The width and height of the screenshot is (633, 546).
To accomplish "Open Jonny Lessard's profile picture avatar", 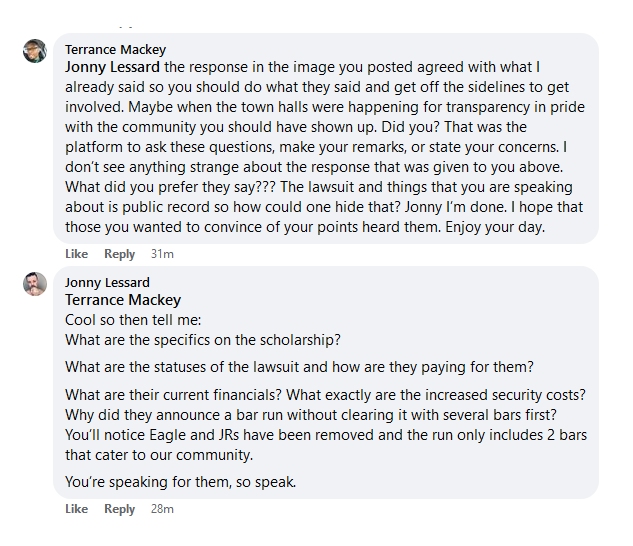I will [35, 284].
